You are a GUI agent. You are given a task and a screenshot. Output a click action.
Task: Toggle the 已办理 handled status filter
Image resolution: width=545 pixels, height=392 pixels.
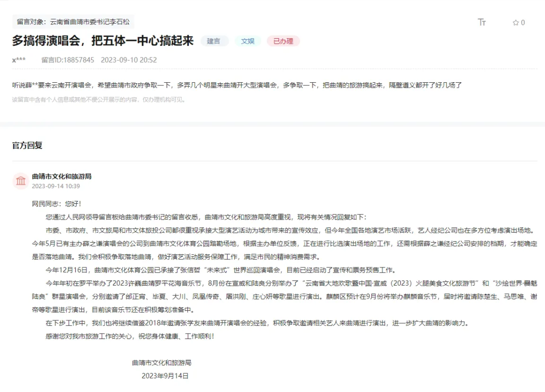[x=283, y=41]
